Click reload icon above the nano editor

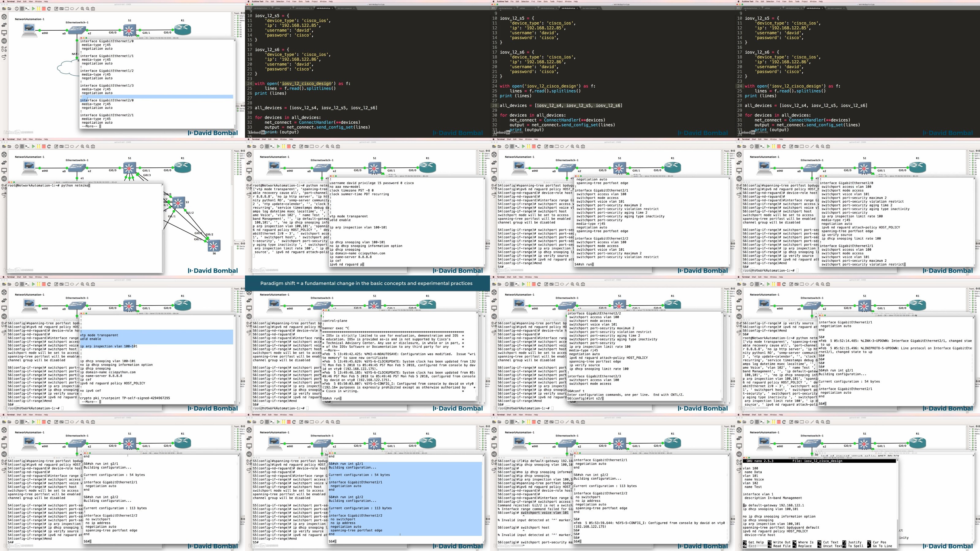click(x=784, y=422)
